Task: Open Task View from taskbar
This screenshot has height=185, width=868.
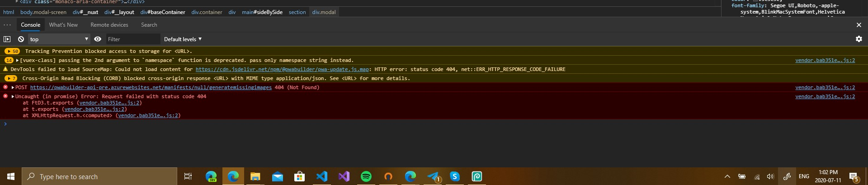Action: 188,176
